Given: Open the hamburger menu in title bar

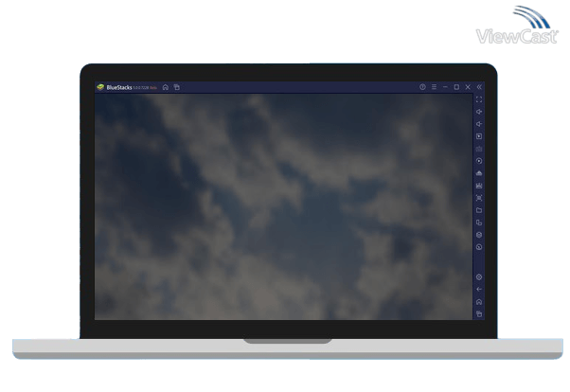Looking at the screenshot, I should pyautogui.click(x=434, y=87).
